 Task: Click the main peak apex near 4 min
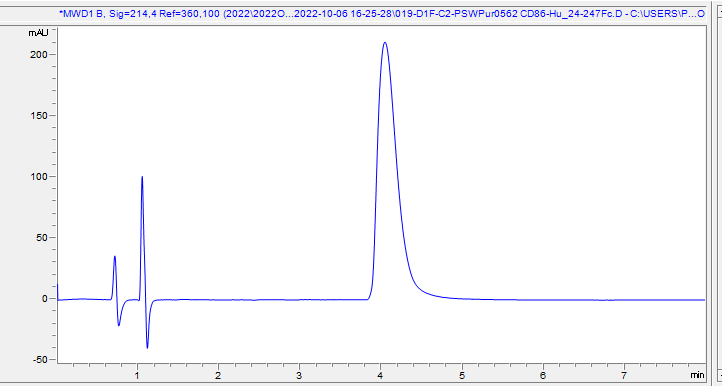pyautogui.click(x=385, y=43)
